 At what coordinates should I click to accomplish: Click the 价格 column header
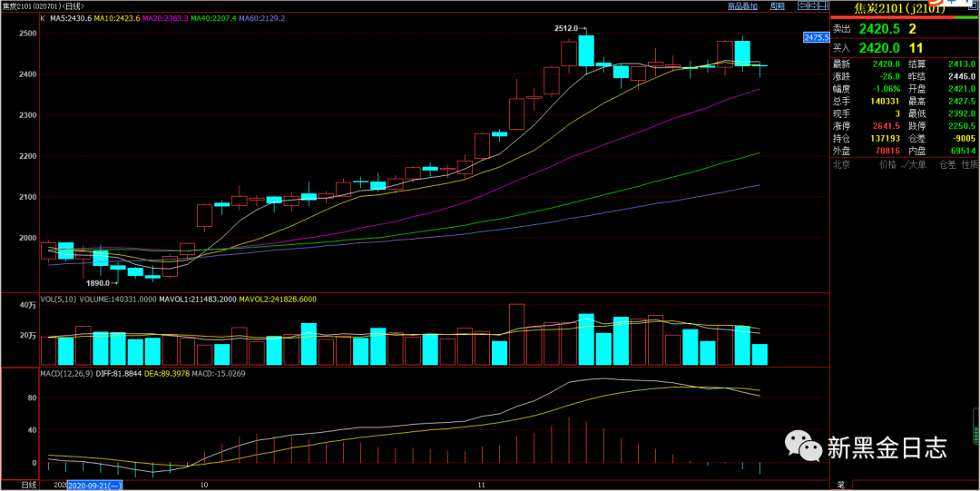tap(887, 164)
